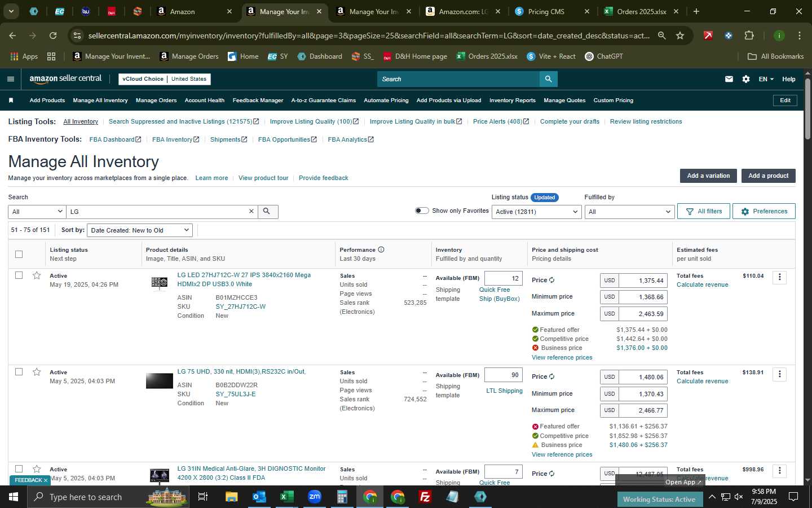Open Listing status Active (12811) dropdown
Screen dimensions: 812x508
536,212
